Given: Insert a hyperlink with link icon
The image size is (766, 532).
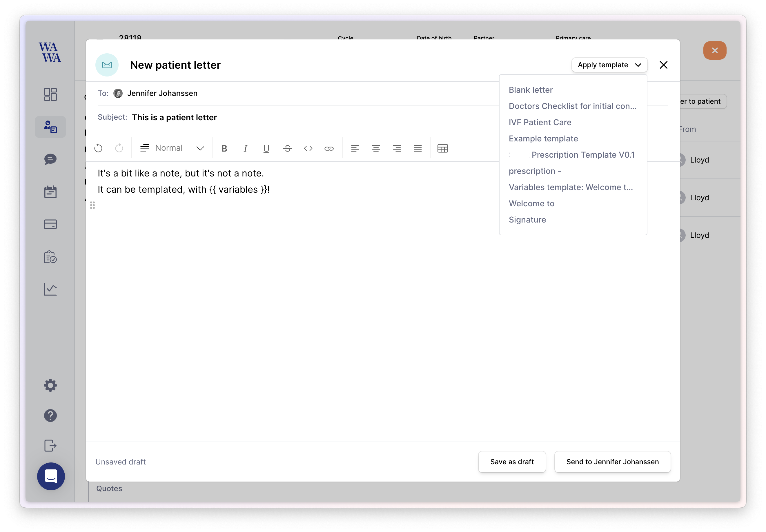Looking at the screenshot, I should (x=329, y=148).
